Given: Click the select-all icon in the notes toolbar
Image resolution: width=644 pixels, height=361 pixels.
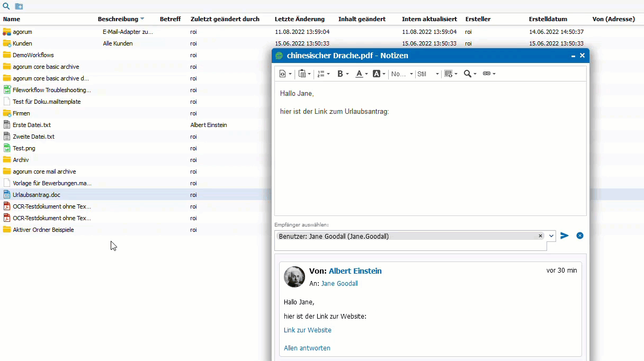Looking at the screenshot, I should [449, 74].
